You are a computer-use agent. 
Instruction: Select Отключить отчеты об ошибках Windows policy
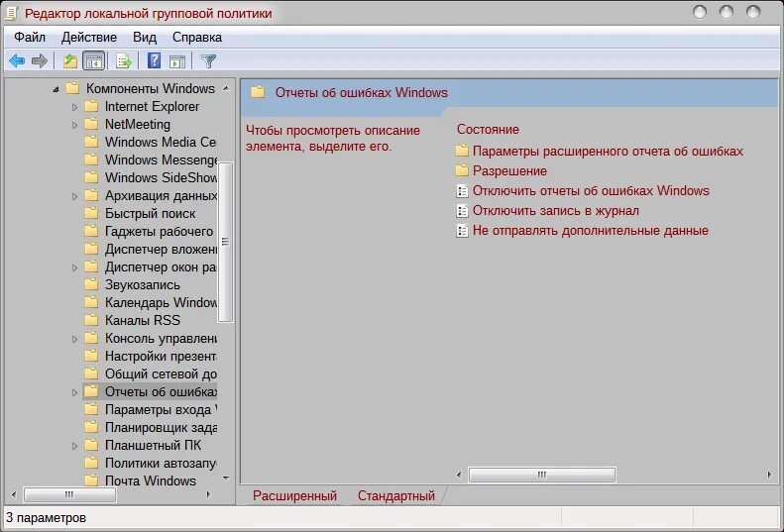[x=591, y=191]
